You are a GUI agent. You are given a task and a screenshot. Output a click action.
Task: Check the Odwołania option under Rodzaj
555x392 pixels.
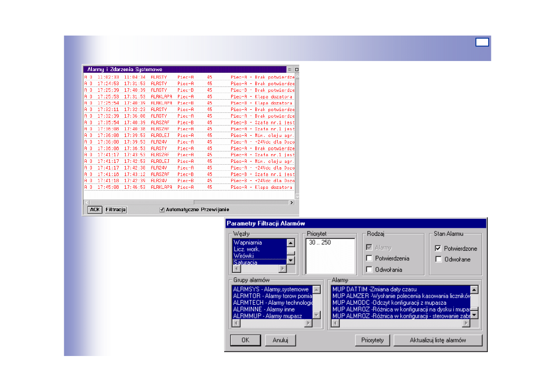point(369,270)
